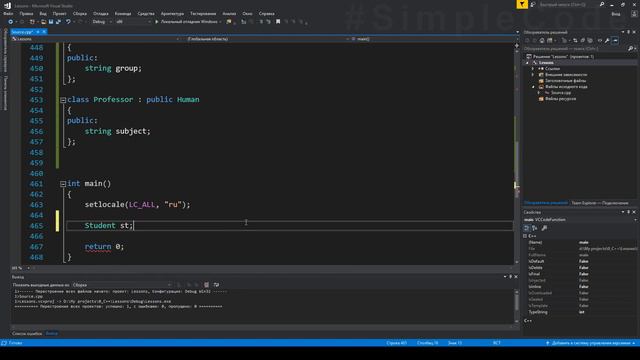This screenshot has height=360, width=640.
Task: Pin the Source.cpp tab
Action: click(38, 31)
